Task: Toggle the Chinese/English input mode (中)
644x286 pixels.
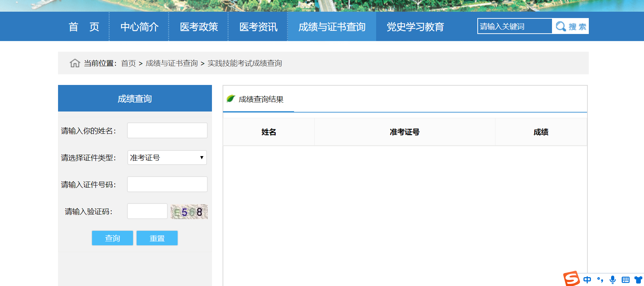Action: pyautogui.click(x=587, y=280)
